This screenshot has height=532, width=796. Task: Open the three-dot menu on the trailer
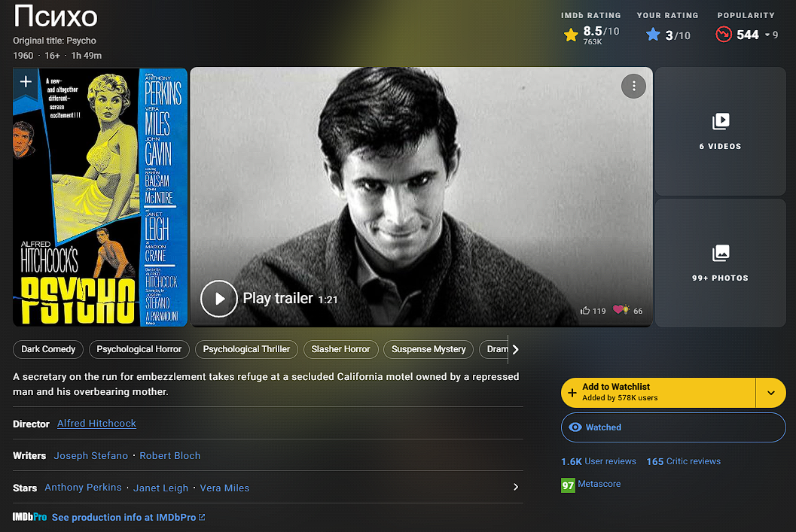coord(633,87)
